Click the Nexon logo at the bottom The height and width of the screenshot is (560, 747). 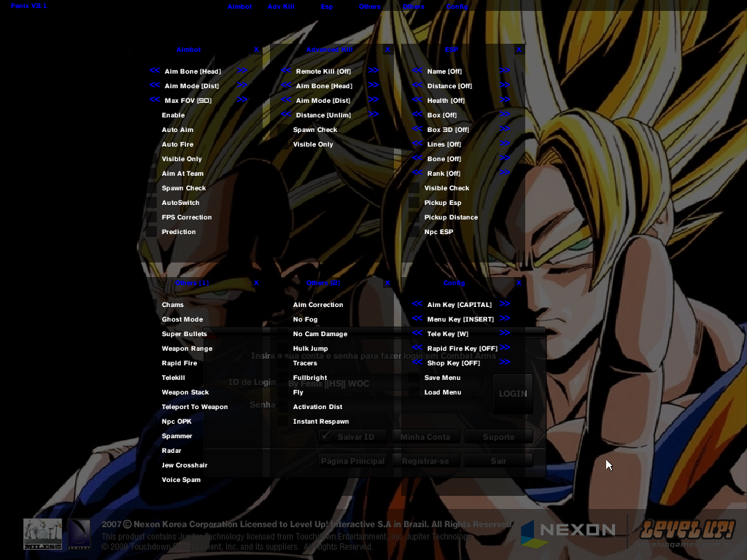pyautogui.click(x=568, y=533)
